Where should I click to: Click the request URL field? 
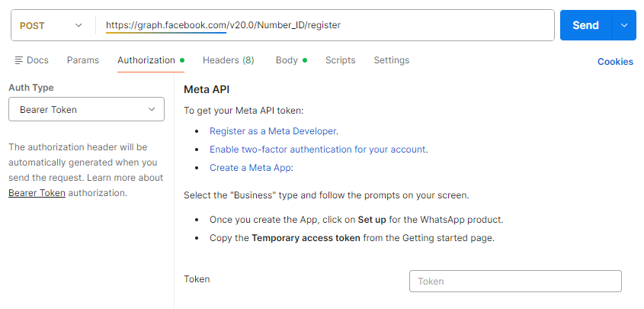328,25
